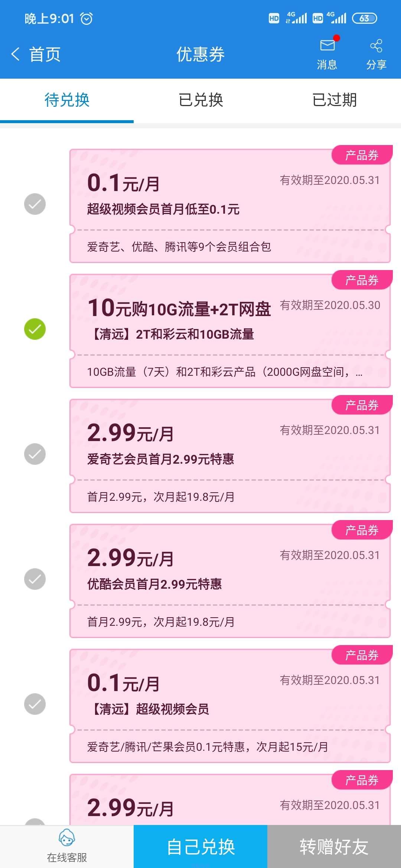Tap 产品券 badge on 爱奇艺 coupon
Screen dimensions: 401x868
[362, 405]
